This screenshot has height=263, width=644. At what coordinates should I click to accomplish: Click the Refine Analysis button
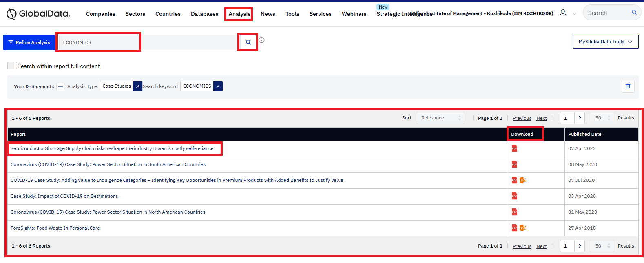pyautogui.click(x=29, y=42)
